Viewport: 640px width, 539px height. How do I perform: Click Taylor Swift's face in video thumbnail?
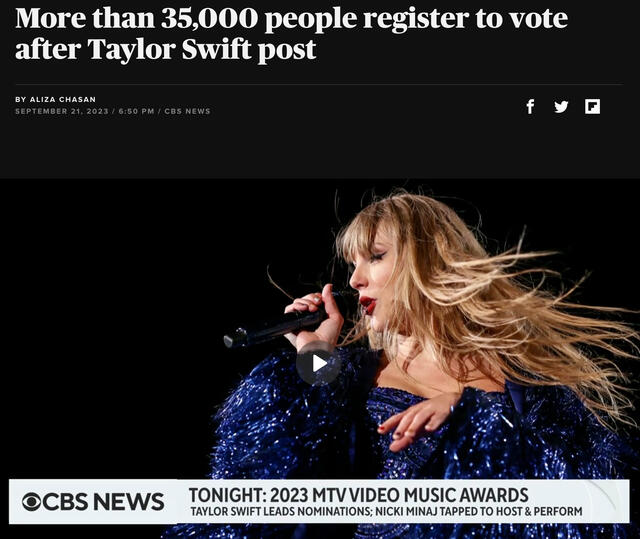coord(371,277)
